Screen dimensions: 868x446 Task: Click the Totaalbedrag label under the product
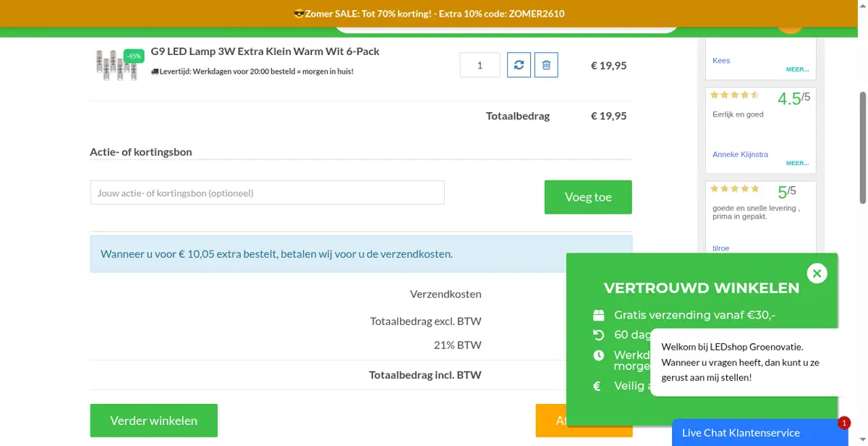pos(518,116)
